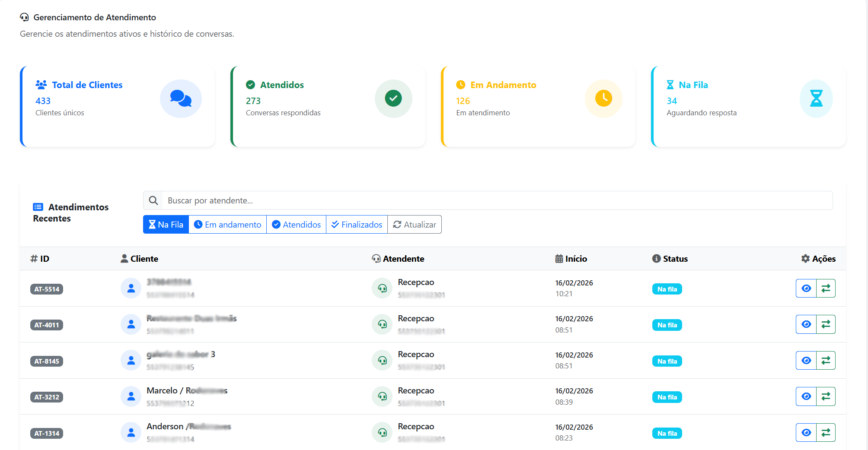This screenshot has width=868, height=450.
Task: Switch to the Em andamento tab
Action: (227, 224)
